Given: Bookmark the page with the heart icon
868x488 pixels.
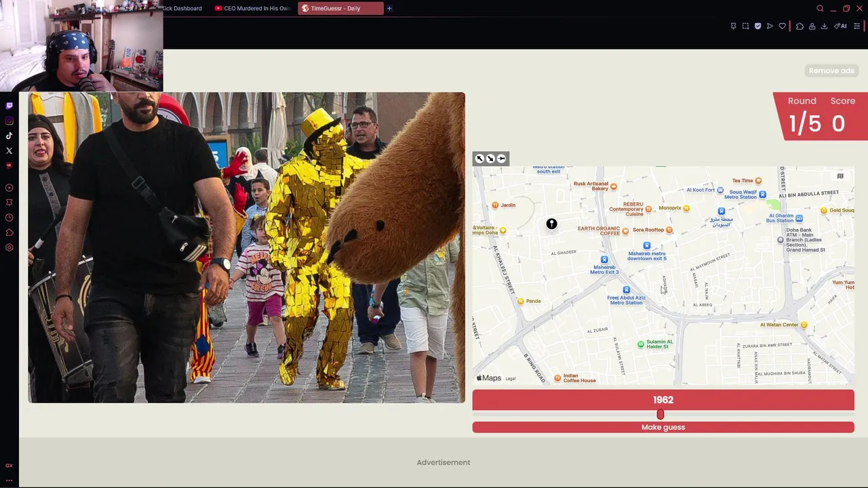Looking at the screenshot, I should tap(782, 26).
